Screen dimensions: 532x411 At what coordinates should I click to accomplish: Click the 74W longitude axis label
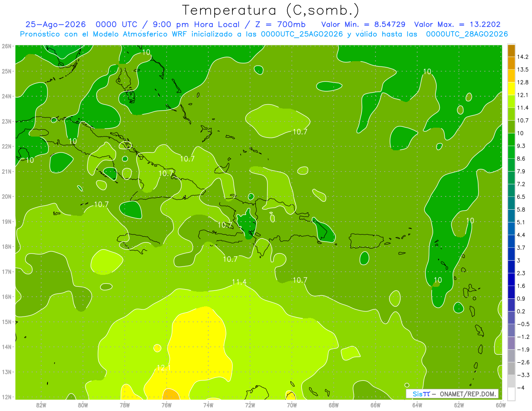coord(208,405)
